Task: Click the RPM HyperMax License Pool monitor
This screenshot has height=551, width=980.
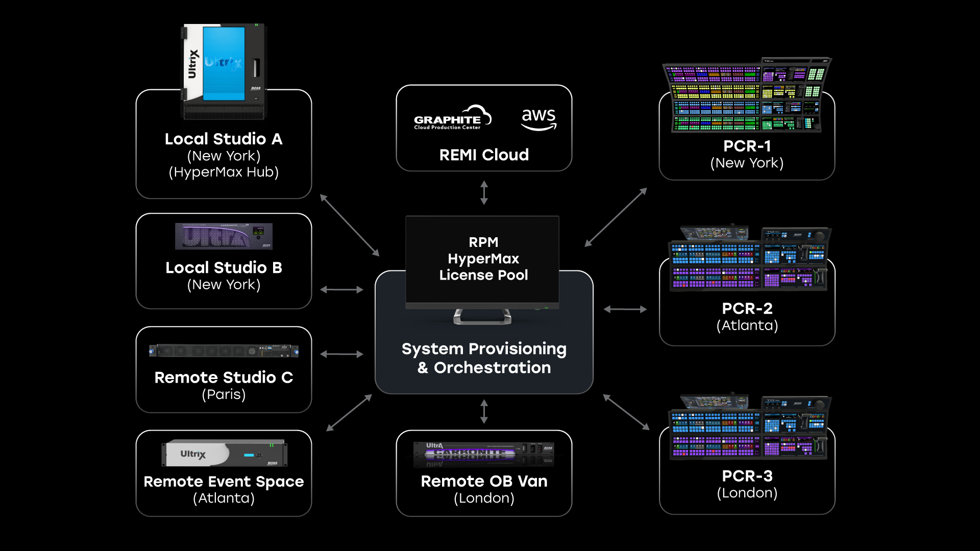Action: tap(482, 260)
